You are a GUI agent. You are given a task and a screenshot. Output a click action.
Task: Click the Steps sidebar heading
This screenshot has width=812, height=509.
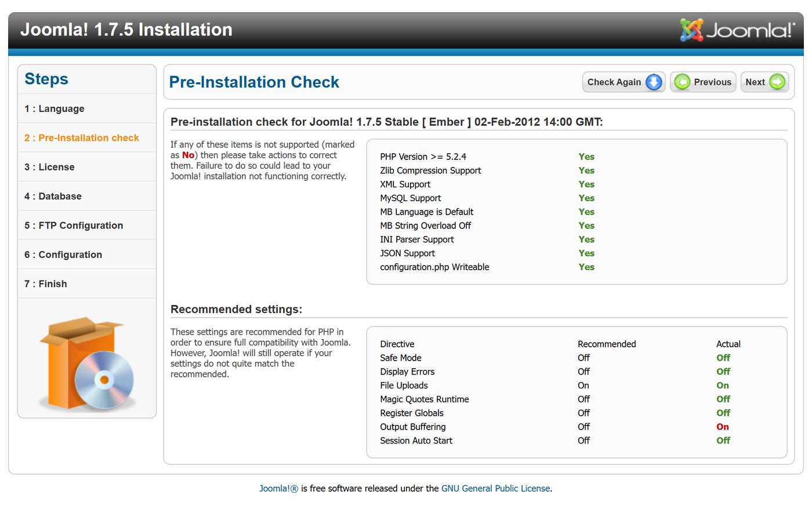46,79
